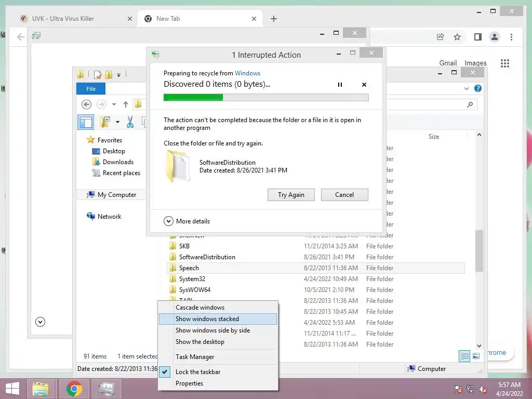This screenshot has height=399, width=532.
Task: Open the Customize Quick Access Toolbar dropdown
Action: click(x=119, y=75)
